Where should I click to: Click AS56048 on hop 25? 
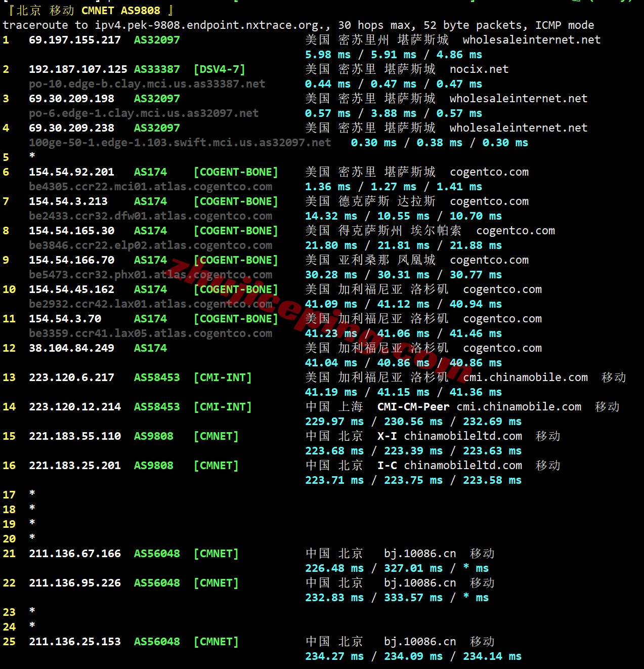pyautogui.click(x=157, y=642)
